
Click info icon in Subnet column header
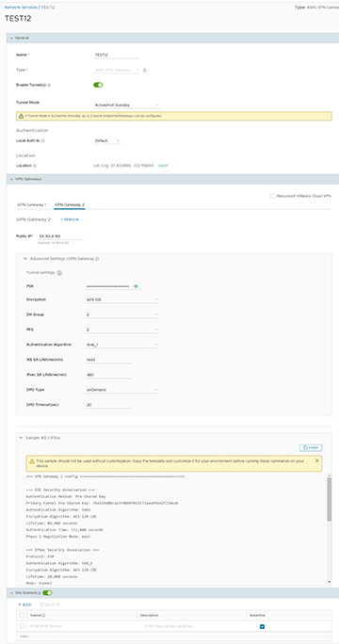[x=43, y=615]
